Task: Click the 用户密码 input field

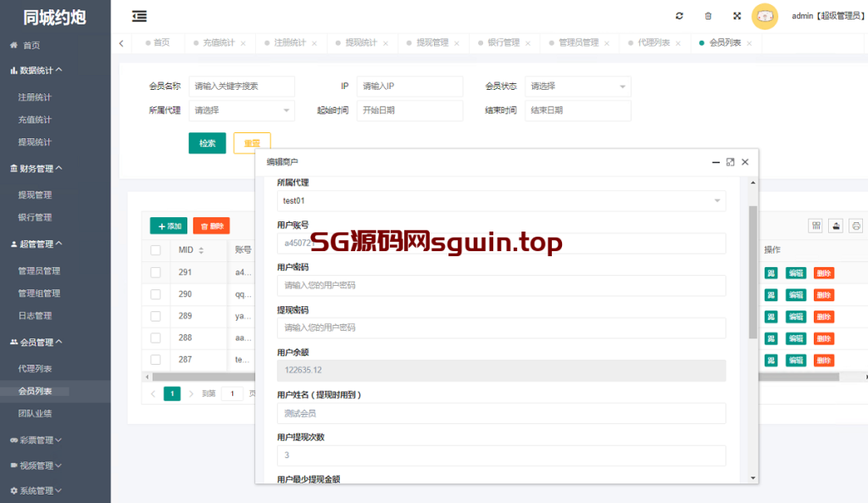Action: click(x=502, y=286)
